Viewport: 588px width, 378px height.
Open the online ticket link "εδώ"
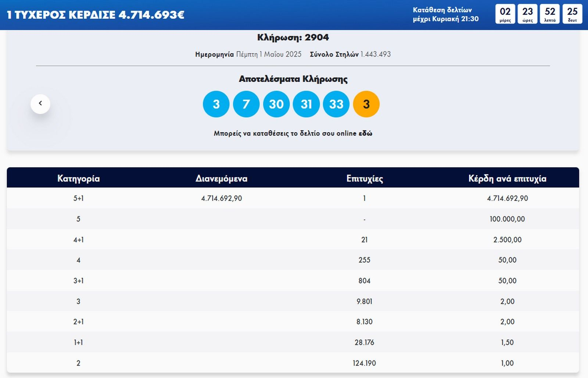click(365, 133)
